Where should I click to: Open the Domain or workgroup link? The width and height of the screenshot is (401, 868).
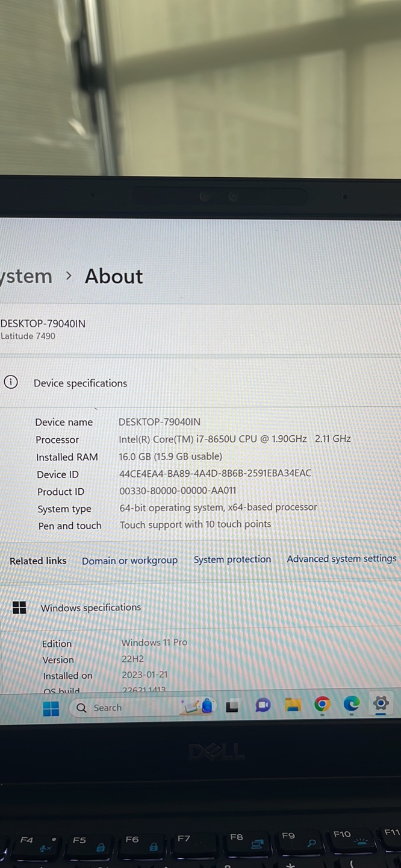tap(129, 561)
